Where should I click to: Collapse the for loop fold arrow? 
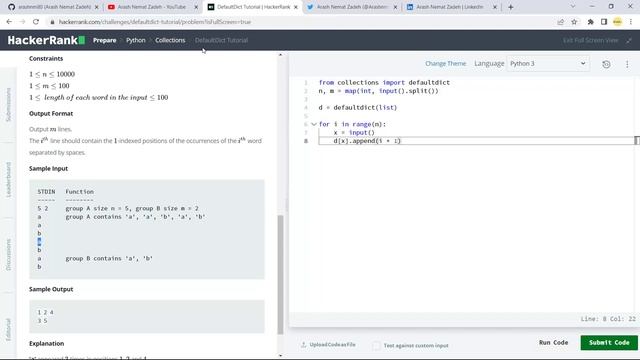(x=314, y=124)
